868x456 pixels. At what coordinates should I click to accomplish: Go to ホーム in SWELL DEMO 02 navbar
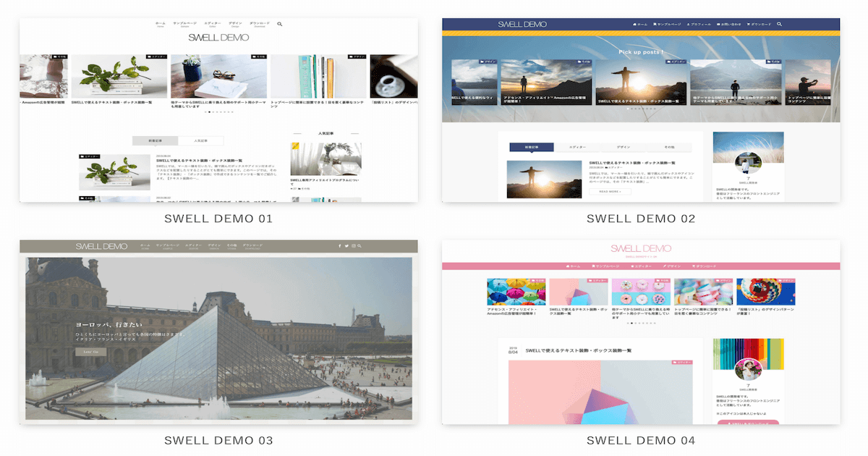tap(640, 24)
